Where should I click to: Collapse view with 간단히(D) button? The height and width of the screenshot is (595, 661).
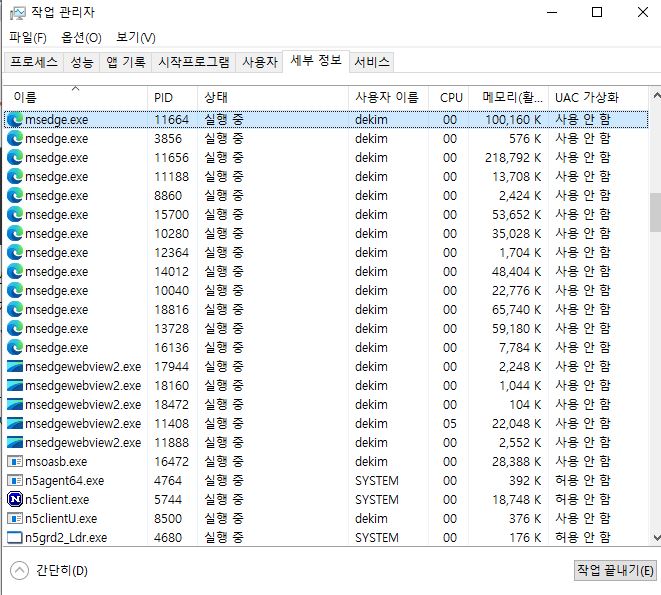[x=49, y=571]
